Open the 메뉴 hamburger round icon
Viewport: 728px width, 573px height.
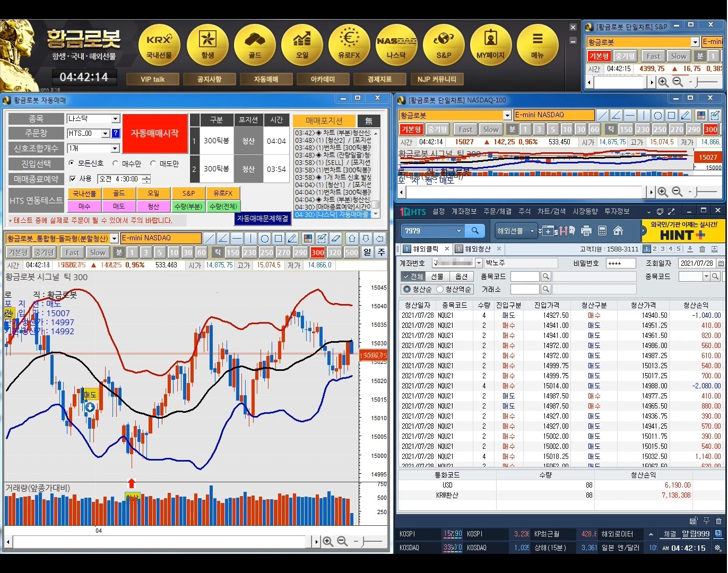pyautogui.click(x=538, y=45)
